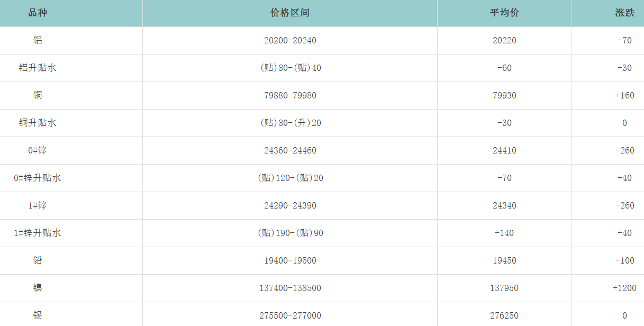Select the 1#锌 row label
Image resolution: width=644 pixels, height=326 pixels.
(38, 205)
